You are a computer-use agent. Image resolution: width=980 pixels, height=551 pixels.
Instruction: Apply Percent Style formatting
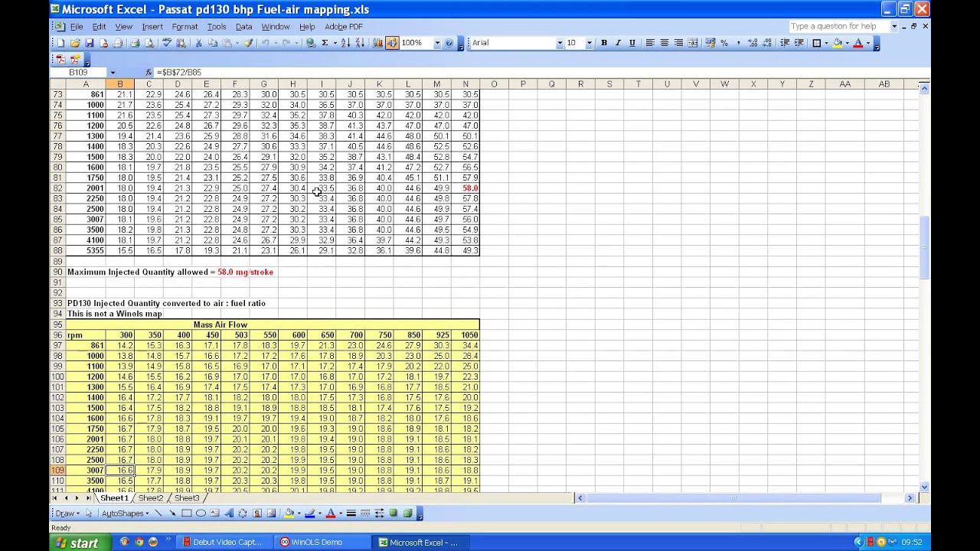tap(724, 43)
